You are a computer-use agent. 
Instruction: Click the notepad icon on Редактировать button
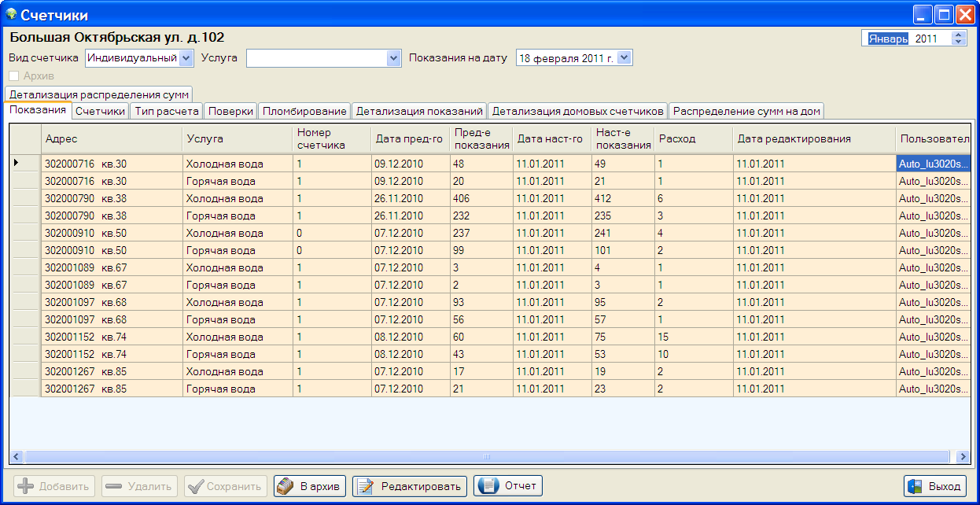[365, 486]
